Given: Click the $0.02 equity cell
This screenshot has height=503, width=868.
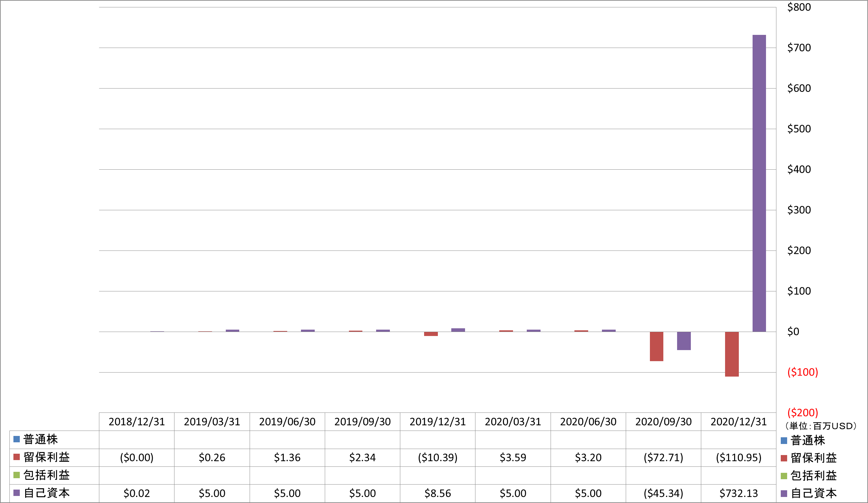Looking at the screenshot, I should (137, 493).
